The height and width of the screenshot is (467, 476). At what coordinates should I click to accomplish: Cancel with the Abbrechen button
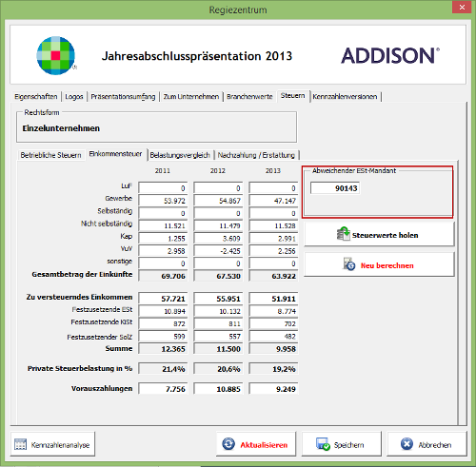point(426,444)
